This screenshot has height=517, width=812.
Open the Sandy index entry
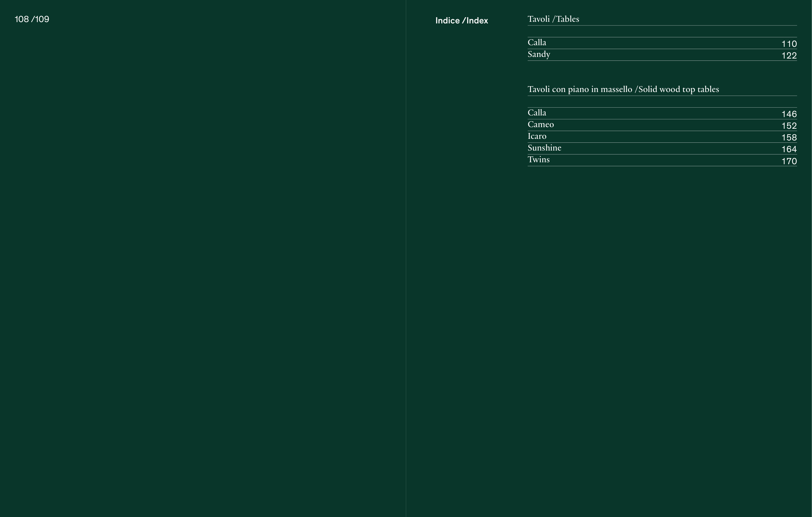click(x=538, y=54)
